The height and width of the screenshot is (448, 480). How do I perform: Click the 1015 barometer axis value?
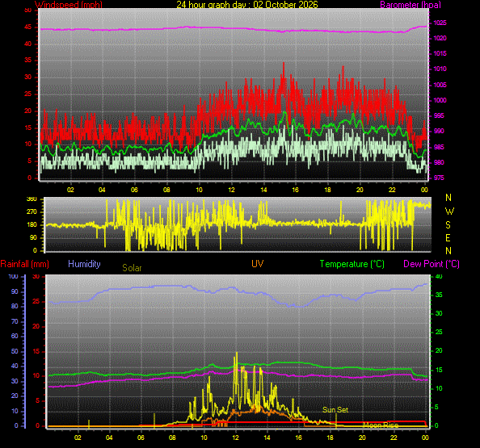coord(440,53)
